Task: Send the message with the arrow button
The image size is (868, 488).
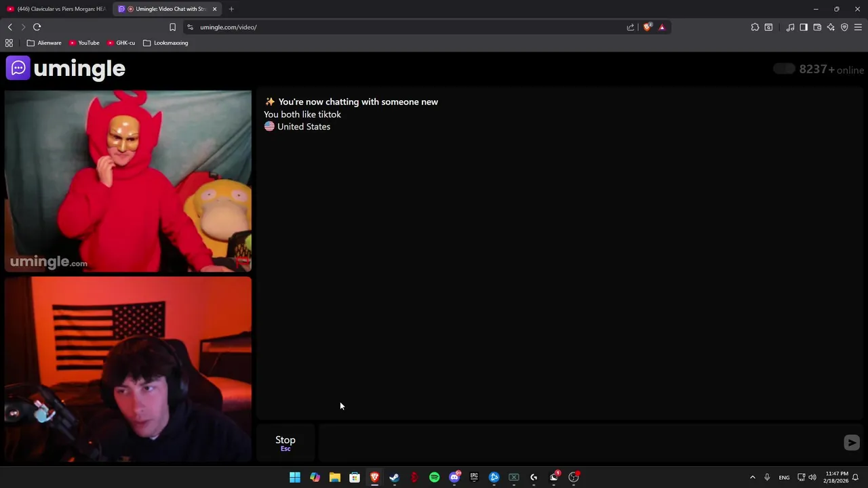Action: click(x=852, y=443)
